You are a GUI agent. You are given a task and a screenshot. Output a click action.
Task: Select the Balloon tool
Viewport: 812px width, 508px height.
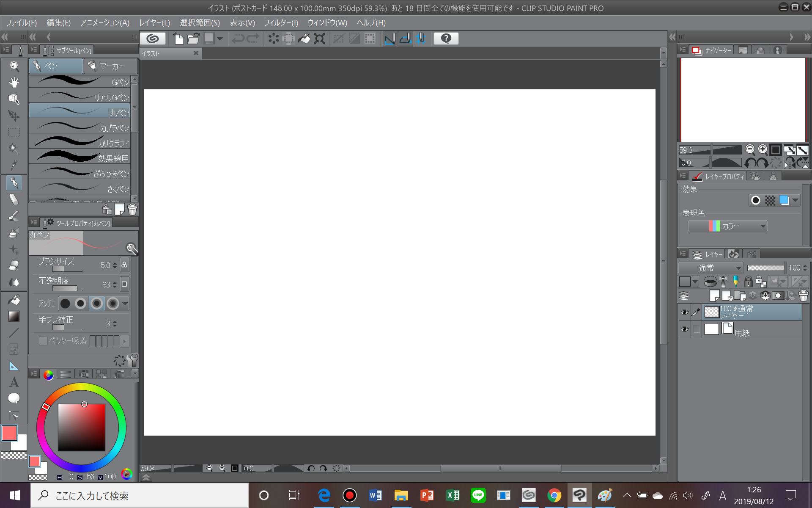coord(14,398)
